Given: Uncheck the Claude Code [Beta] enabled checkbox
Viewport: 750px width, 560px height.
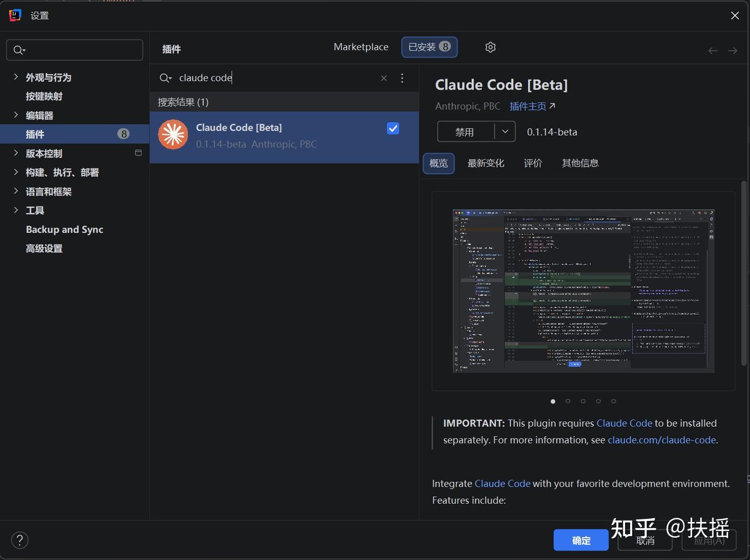Looking at the screenshot, I should pos(393,129).
